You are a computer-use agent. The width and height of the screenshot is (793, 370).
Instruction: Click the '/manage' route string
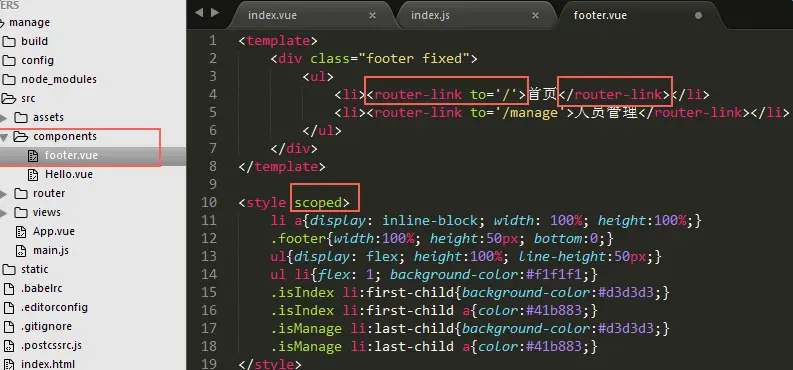point(532,113)
